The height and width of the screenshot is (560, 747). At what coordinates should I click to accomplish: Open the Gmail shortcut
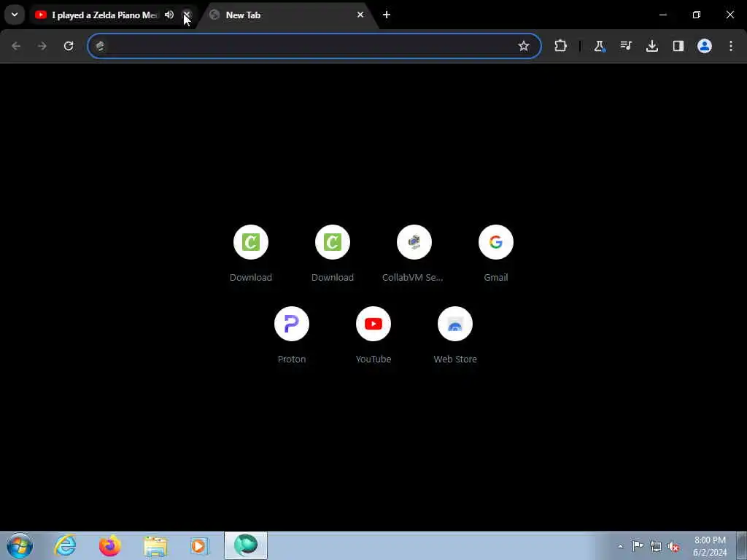496,253
